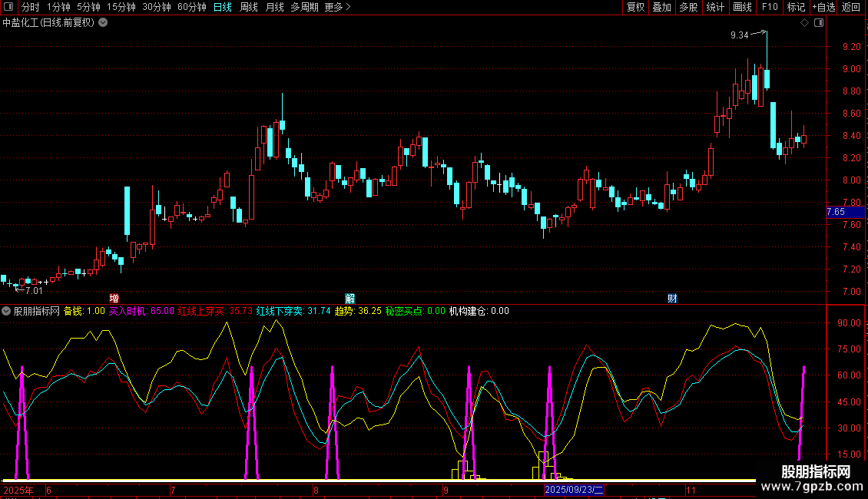Switch to 60分钟 chart period
The width and height of the screenshot is (868, 499).
coord(191,8)
